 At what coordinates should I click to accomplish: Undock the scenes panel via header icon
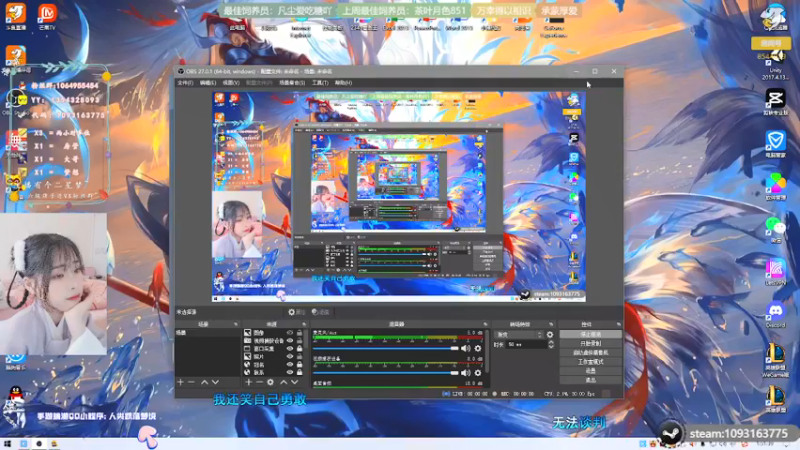(235, 324)
